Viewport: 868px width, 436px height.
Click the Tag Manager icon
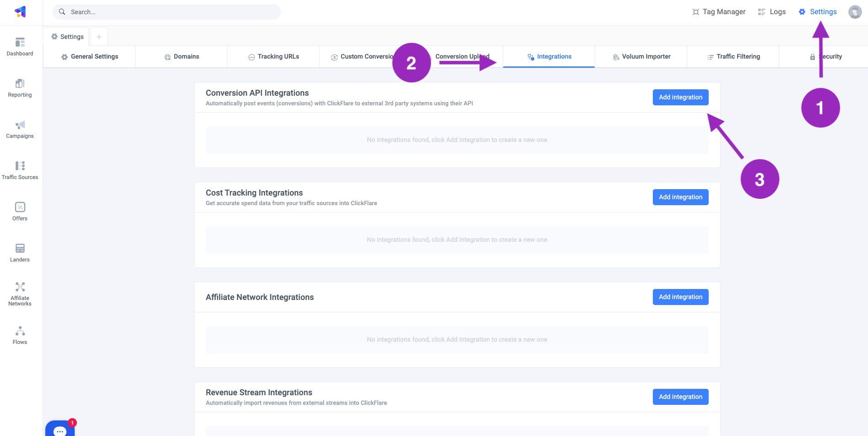click(696, 12)
